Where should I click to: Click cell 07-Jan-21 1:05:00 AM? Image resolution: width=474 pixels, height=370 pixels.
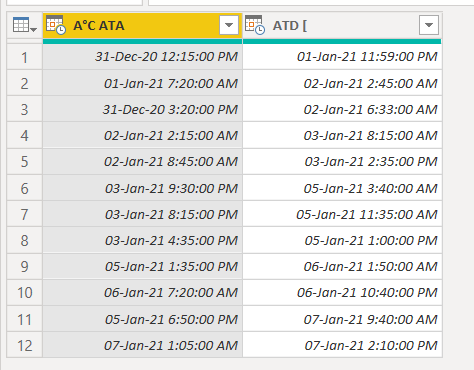142,345
